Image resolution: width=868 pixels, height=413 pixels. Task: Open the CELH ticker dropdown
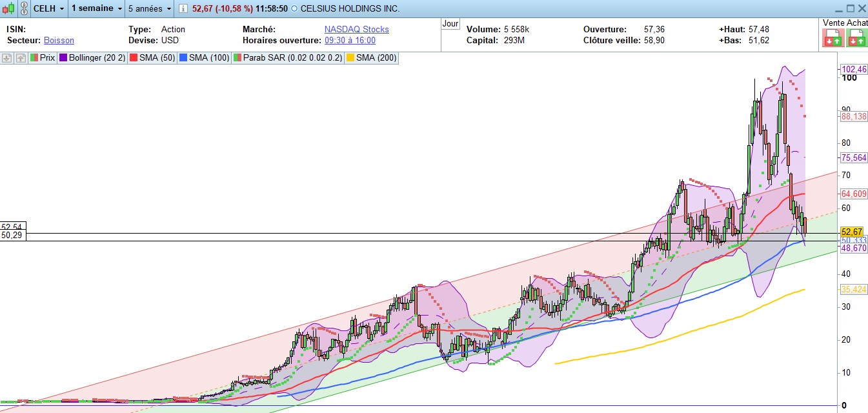click(49, 8)
